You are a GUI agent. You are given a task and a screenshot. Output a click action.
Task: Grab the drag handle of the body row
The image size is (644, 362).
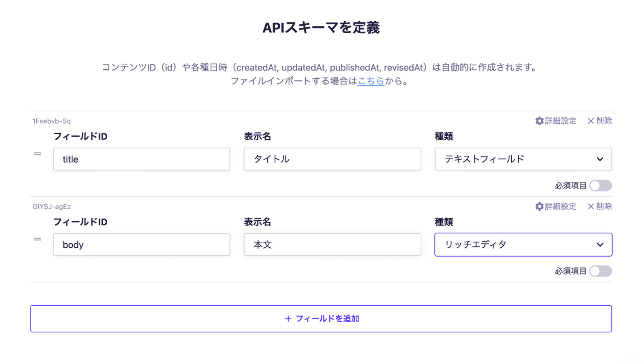click(38, 239)
